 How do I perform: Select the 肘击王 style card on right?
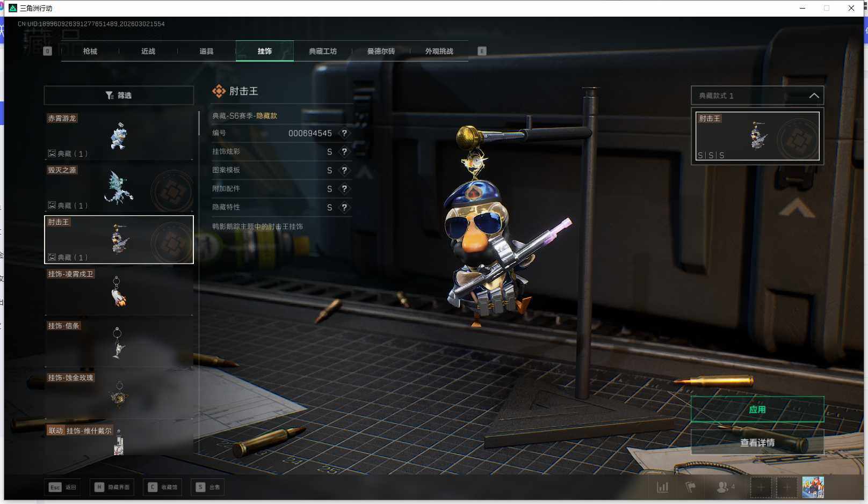[x=757, y=136]
